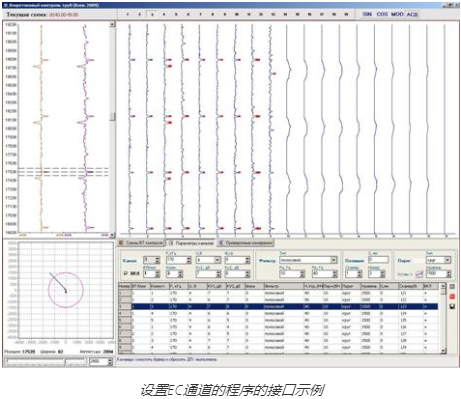The height and width of the screenshot is (399, 461).
Task: Toggle the ВКЛ channel enable checkbox
Action: [126, 273]
